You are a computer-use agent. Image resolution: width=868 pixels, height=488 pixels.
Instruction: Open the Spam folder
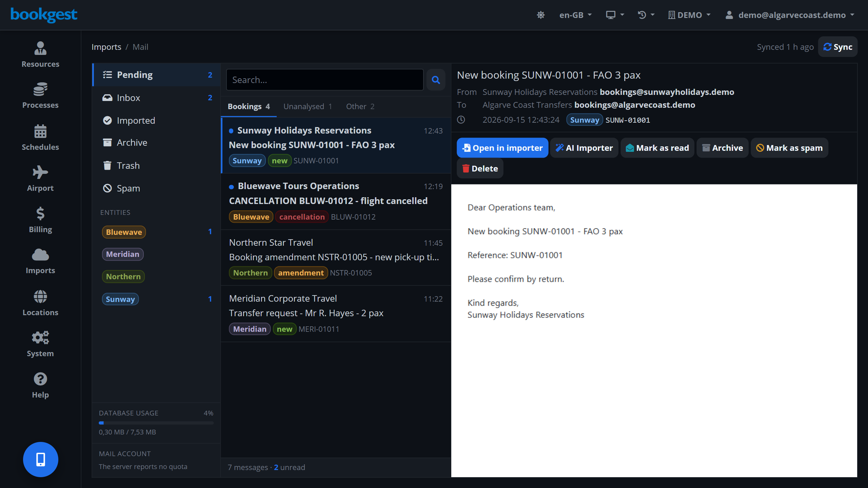[x=157, y=188]
